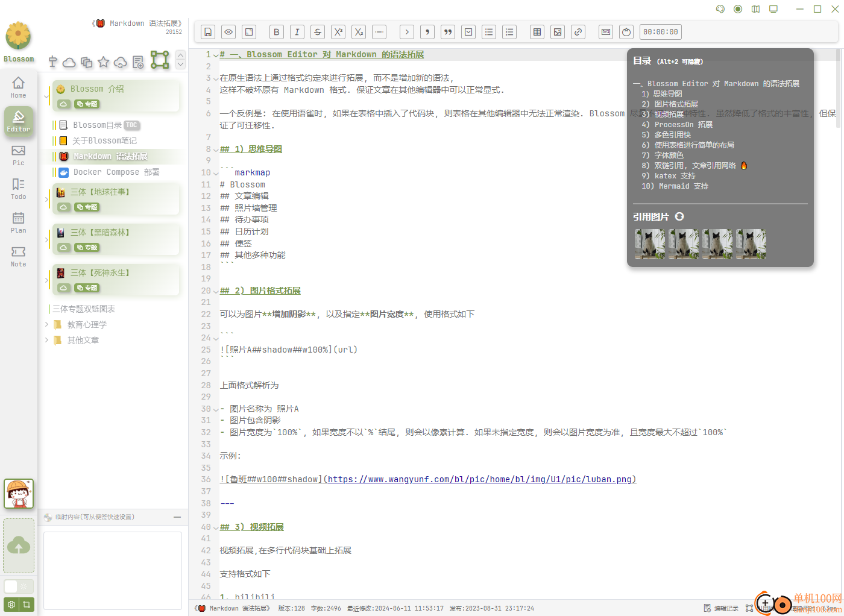Viewport: 844px width, 616px height.
Task: Insert subscript with the X₂ icon
Action: point(359,32)
